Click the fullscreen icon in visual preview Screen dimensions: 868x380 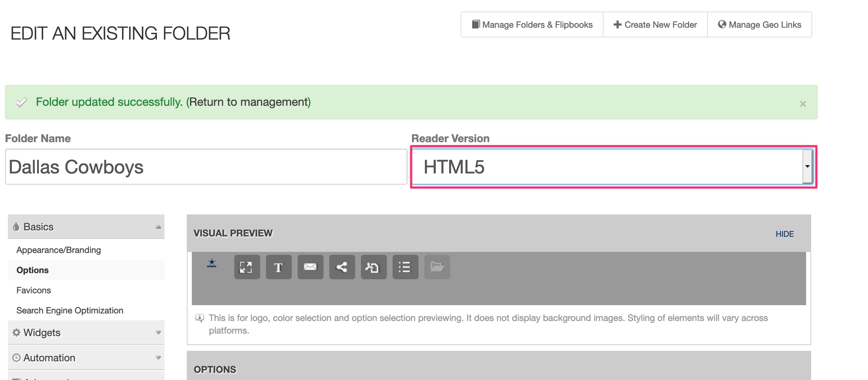(x=247, y=267)
